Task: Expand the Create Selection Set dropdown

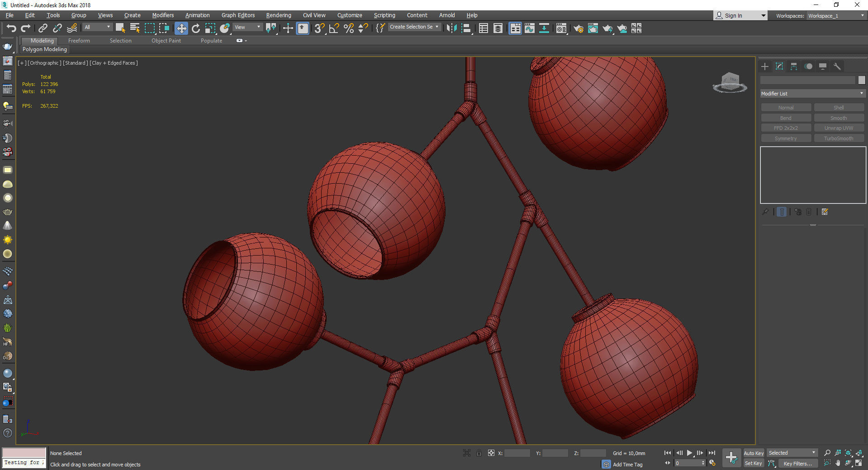Action: point(414,27)
